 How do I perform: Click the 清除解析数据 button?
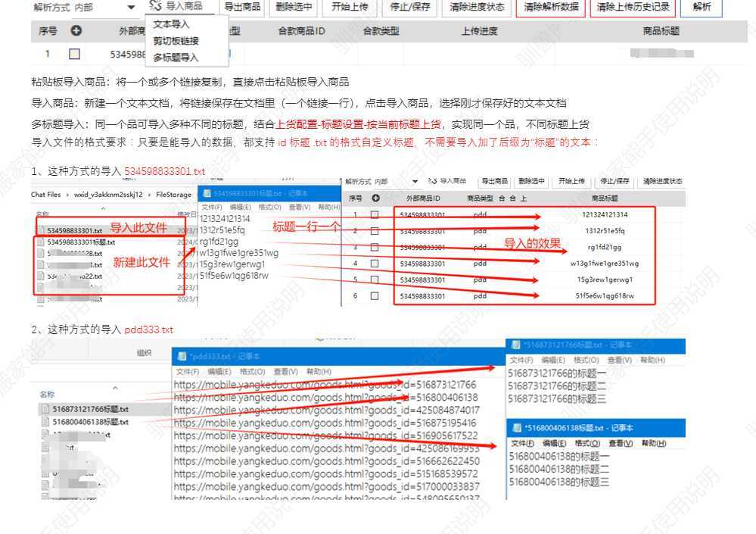tap(552, 8)
